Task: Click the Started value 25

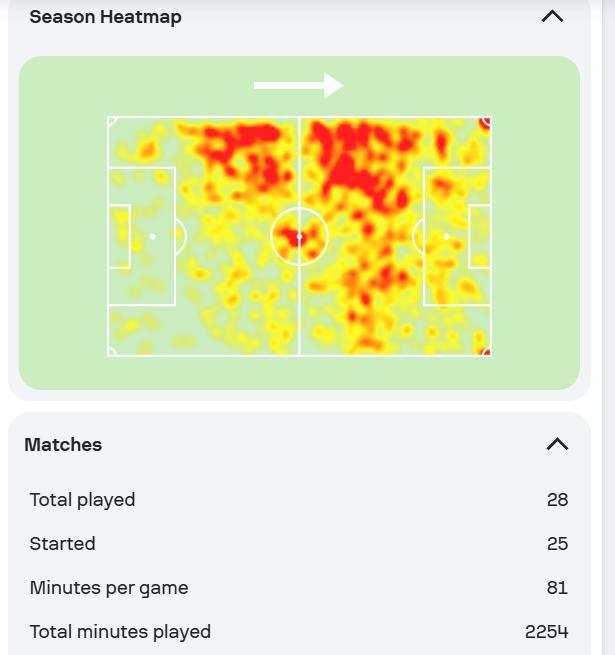Action: 557,544
